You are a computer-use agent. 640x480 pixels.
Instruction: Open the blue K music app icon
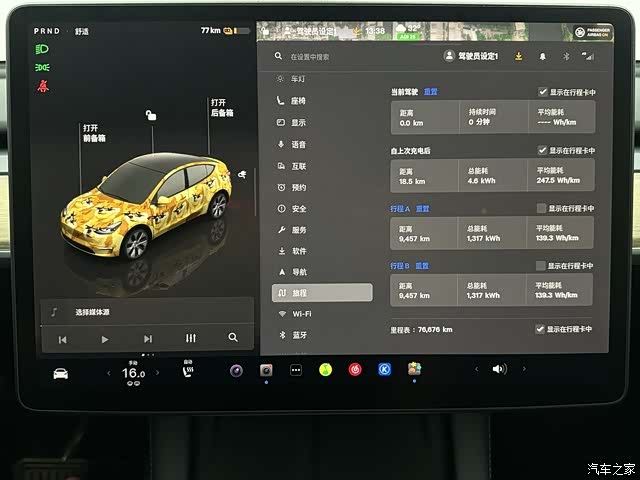pos(384,369)
